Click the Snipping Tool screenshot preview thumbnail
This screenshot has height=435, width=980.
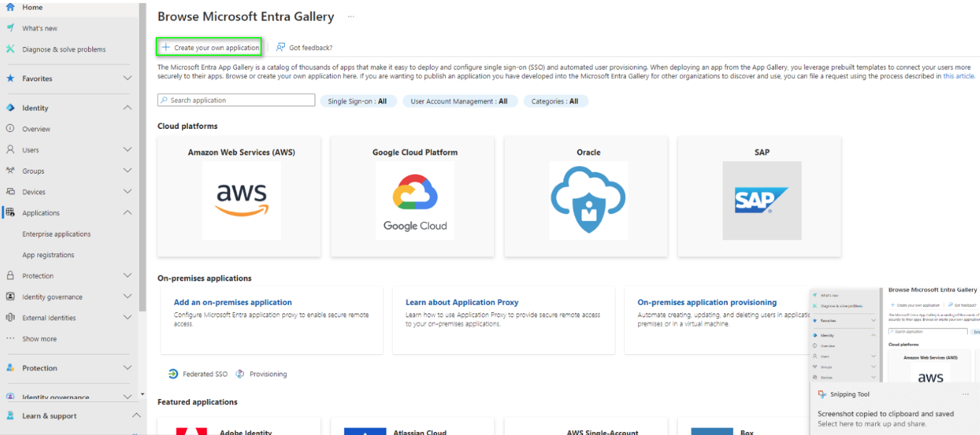[x=895, y=335]
